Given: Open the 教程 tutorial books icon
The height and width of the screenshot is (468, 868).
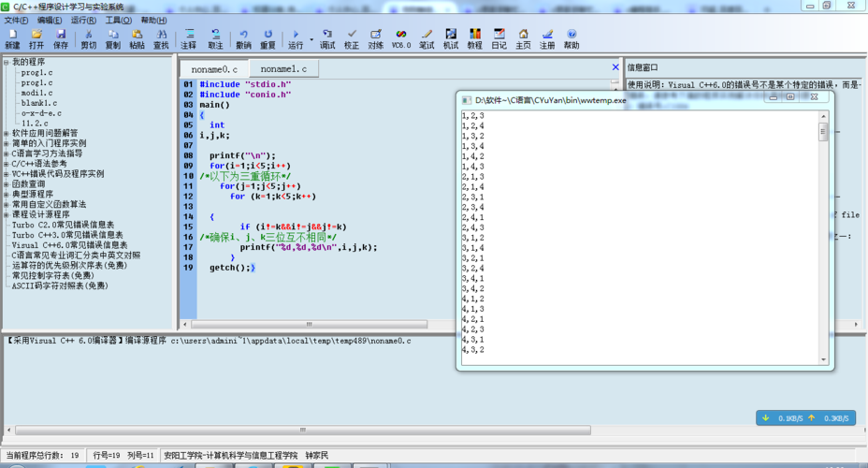Looking at the screenshot, I should point(475,38).
